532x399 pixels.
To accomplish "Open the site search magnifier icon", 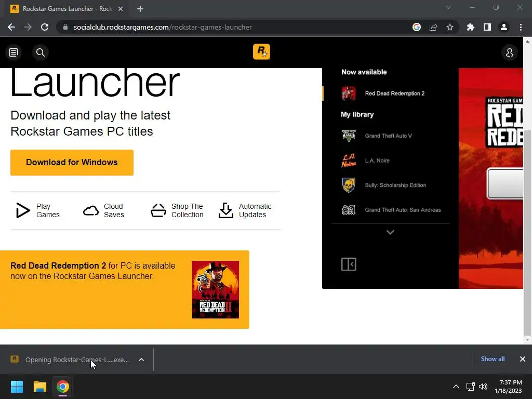I will pyautogui.click(x=41, y=52).
